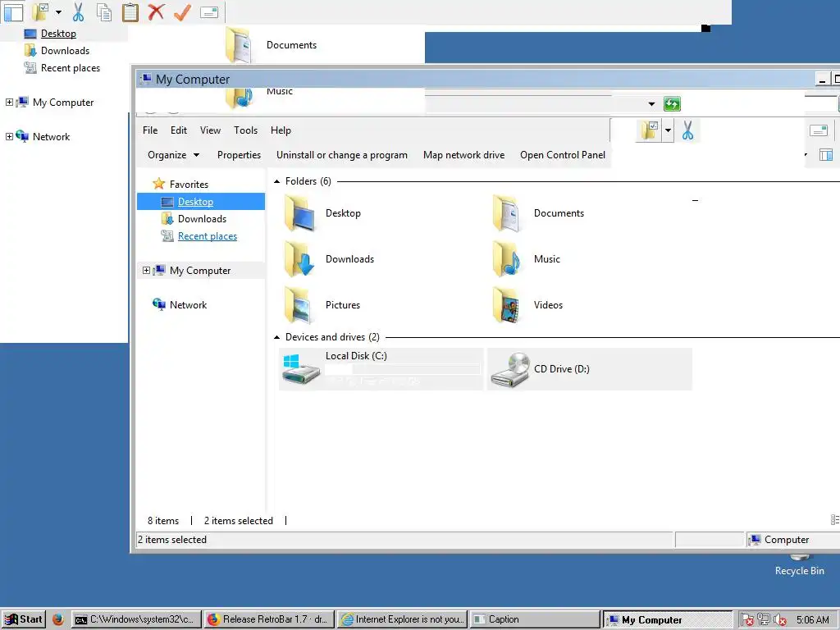Select the Videos folder
The image size is (840, 630).
[527, 305]
